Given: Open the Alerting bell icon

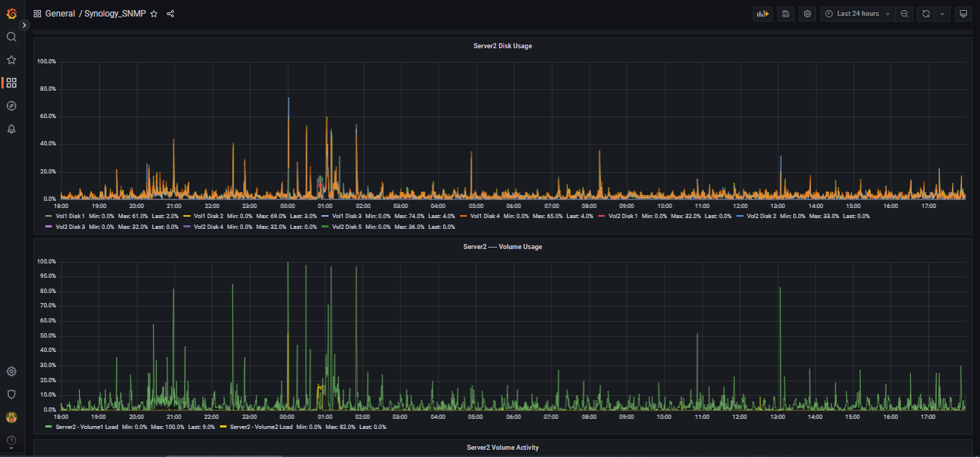Looking at the screenshot, I should point(12,129).
